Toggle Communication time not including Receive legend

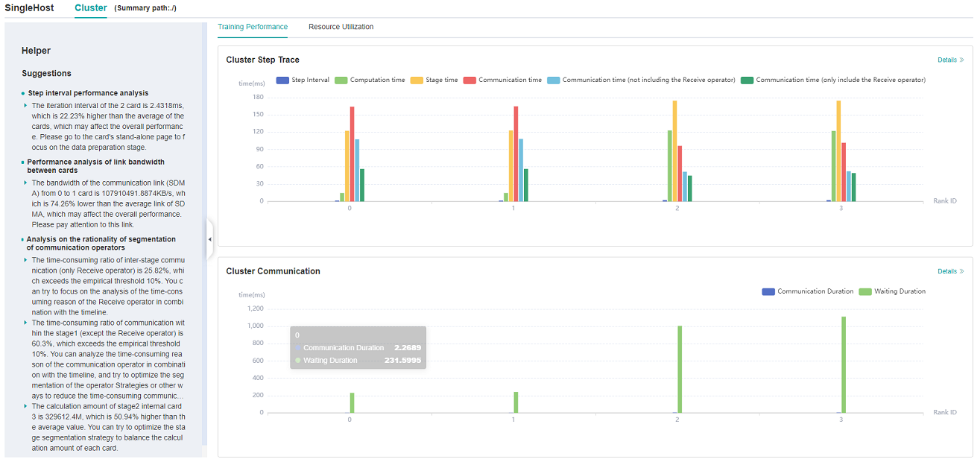(x=641, y=80)
